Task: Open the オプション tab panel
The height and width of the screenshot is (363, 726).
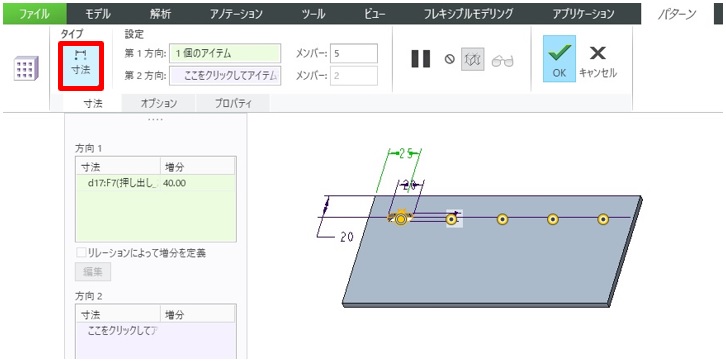Action: point(159,104)
